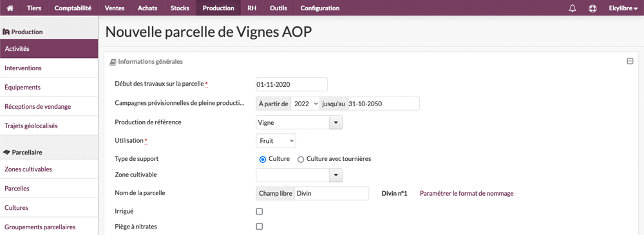Click Paramétrer le format de nommage link

click(x=466, y=193)
